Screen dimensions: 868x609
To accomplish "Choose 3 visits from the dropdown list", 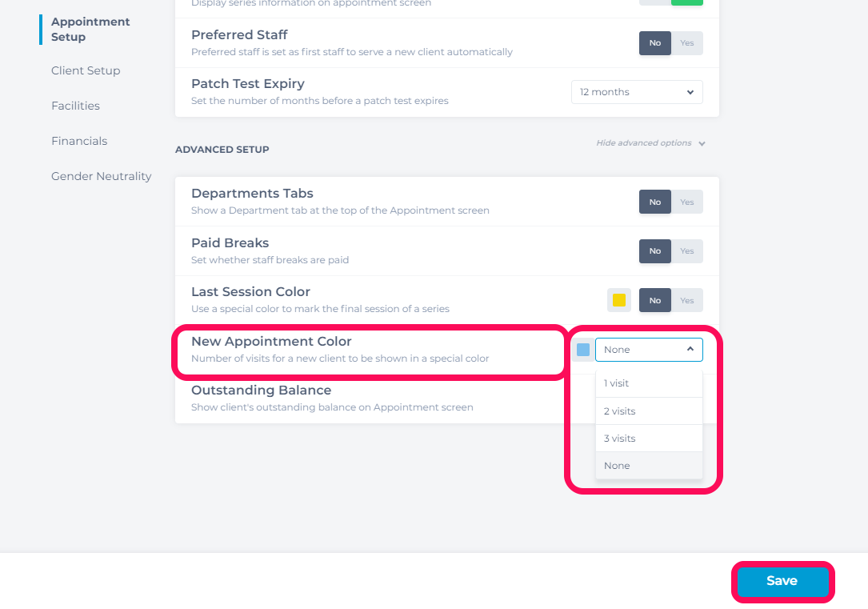I will (649, 439).
